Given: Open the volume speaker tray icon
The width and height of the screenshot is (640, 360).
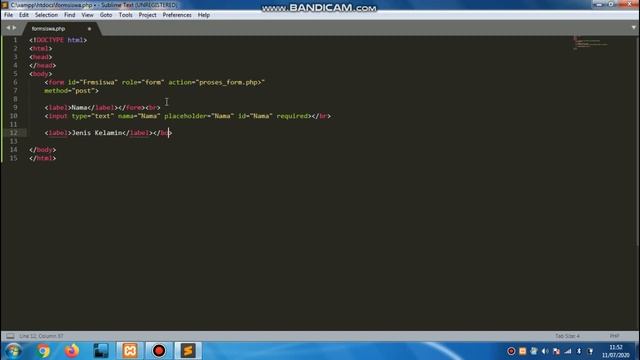Looking at the screenshot, I should 545,351.
